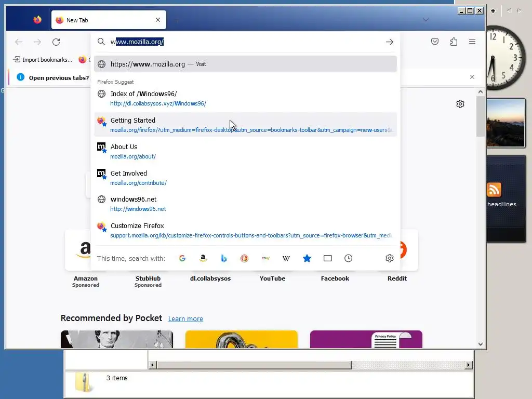532x399 pixels.
Task: Open the StubHub sponsored shortcut
Action: pos(148,281)
